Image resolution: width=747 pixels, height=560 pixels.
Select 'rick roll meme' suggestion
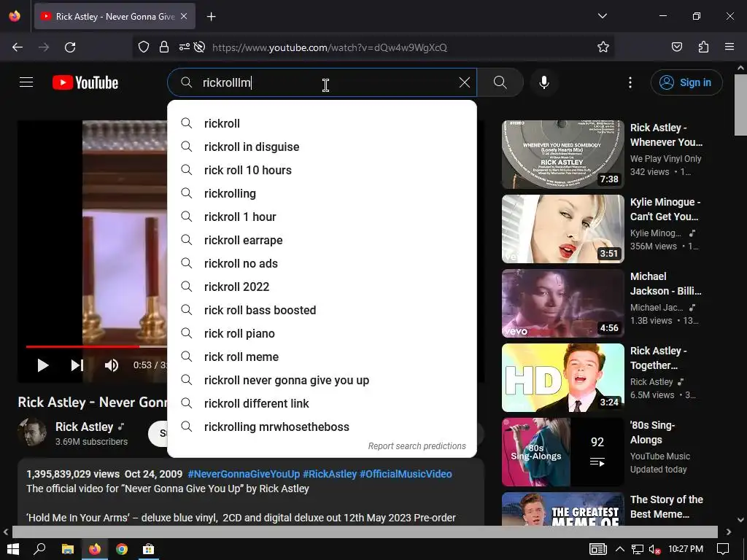(x=322, y=357)
